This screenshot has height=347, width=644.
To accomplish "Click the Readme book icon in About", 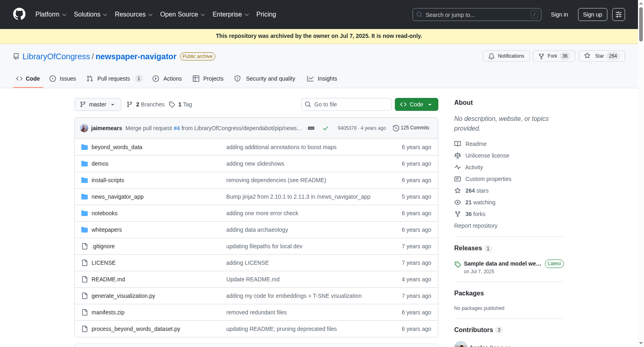I will tap(458, 144).
